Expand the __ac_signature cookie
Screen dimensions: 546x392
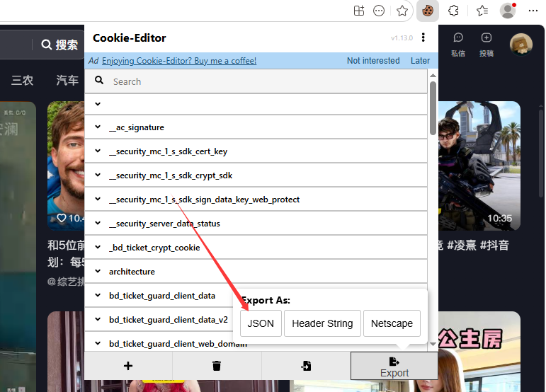click(x=256, y=127)
